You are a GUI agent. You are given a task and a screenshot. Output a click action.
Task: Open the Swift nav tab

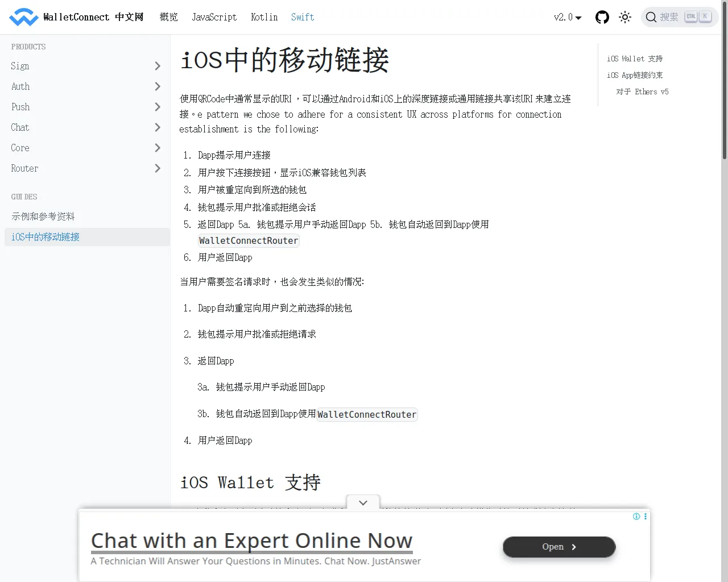(303, 17)
